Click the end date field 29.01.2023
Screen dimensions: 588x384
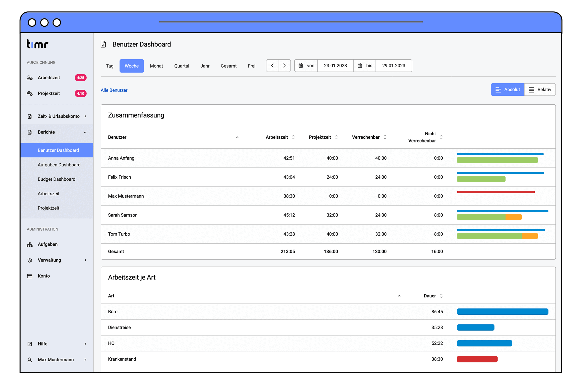(394, 66)
